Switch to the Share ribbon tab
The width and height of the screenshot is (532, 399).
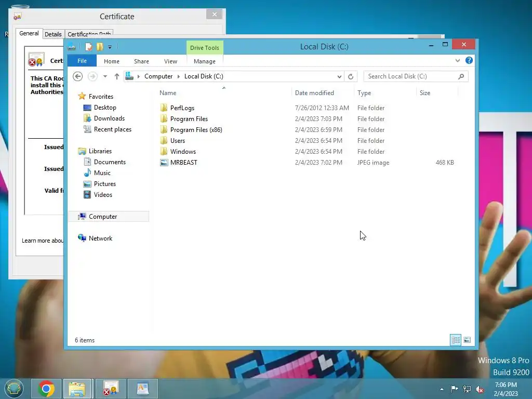point(141,61)
